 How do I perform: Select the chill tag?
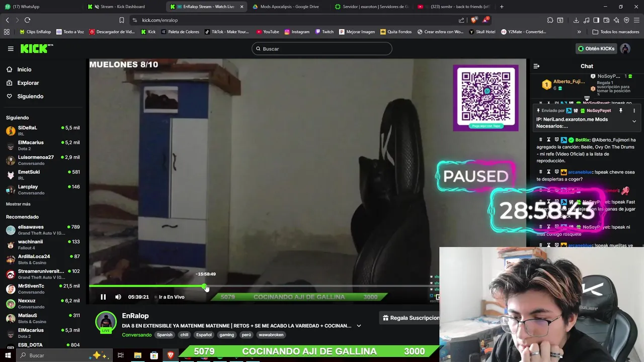tap(184, 335)
